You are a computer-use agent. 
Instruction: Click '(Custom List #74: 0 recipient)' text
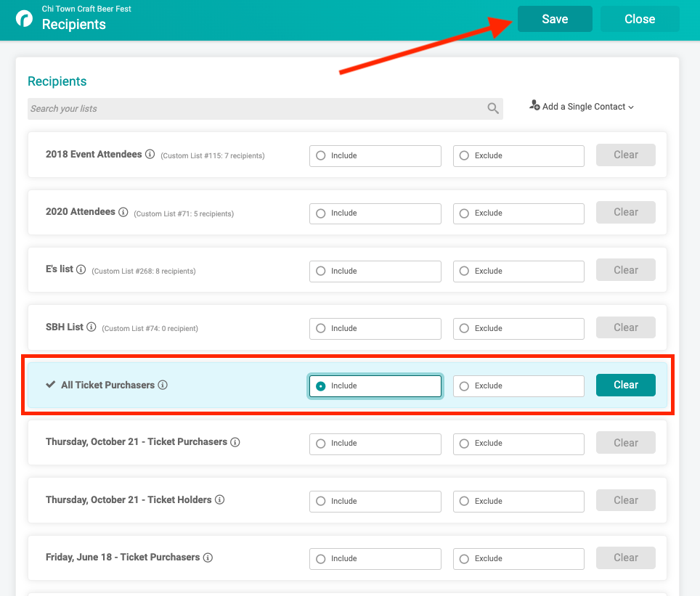pos(150,329)
